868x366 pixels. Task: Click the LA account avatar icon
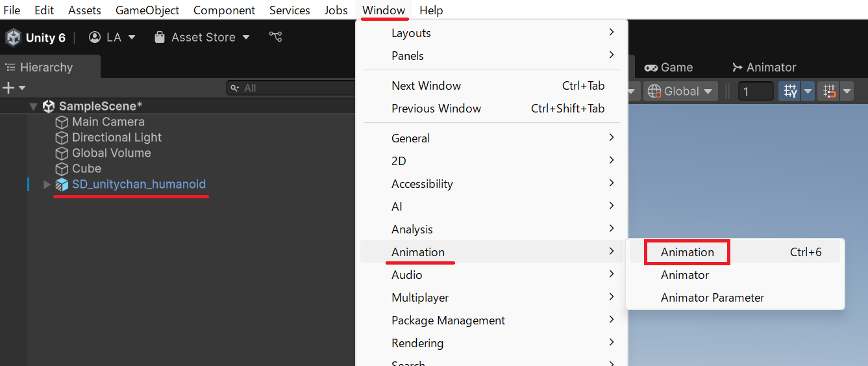point(95,38)
